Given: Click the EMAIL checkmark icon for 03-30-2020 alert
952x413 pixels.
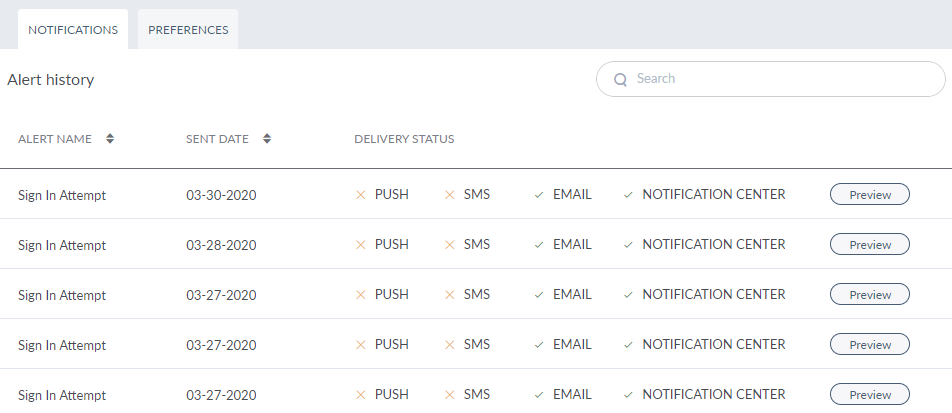Looking at the screenshot, I should [539, 195].
